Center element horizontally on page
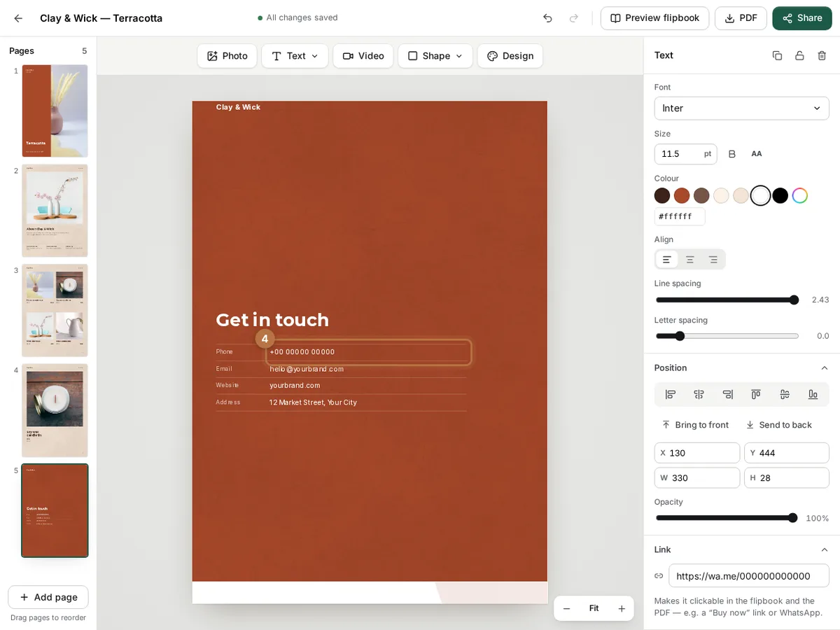840x630 pixels. (699, 394)
